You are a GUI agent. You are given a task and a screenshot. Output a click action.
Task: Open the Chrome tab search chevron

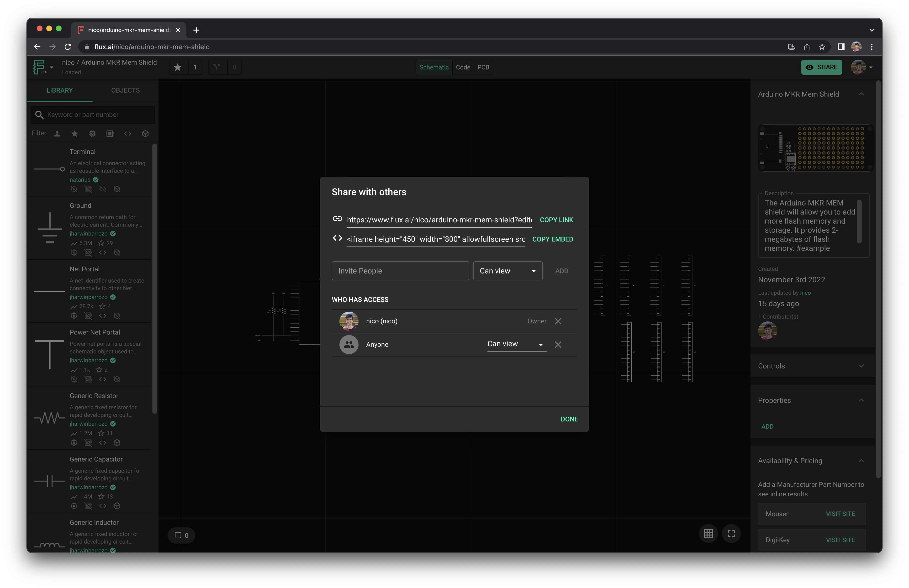pyautogui.click(x=872, y=30)
